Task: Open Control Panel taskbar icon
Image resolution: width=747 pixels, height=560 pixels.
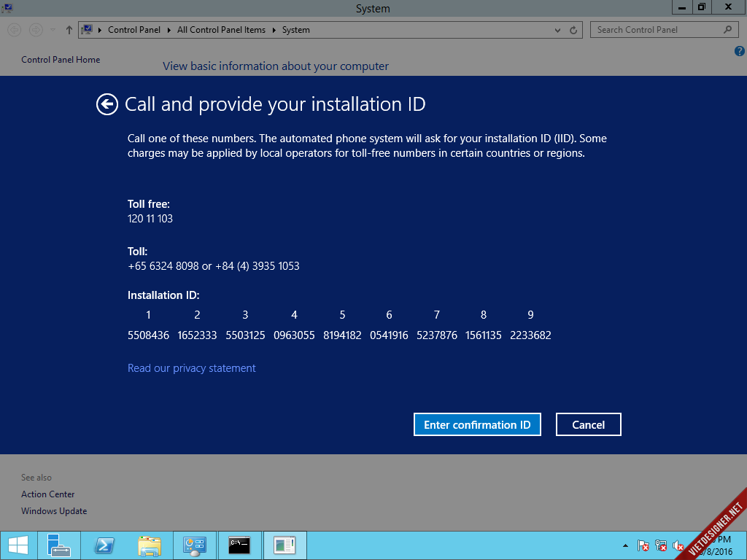Action: (x=195, y=545)
